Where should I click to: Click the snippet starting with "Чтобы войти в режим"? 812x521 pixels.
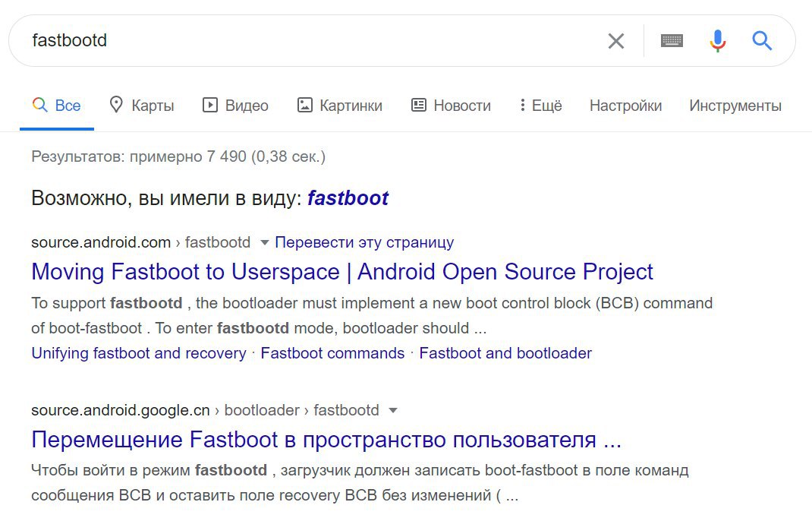tap(360, 483)
